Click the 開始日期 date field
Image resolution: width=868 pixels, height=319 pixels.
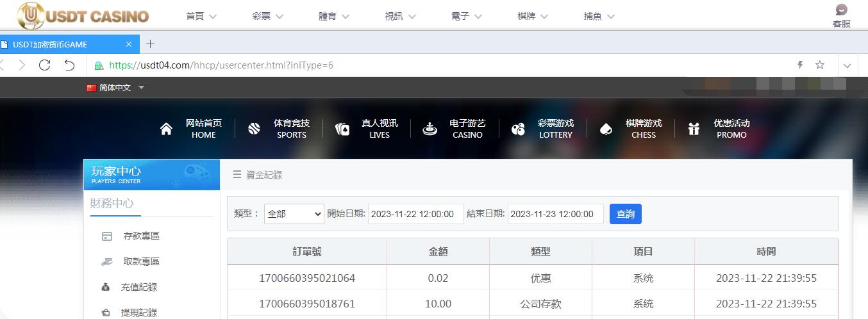[415, 214]
